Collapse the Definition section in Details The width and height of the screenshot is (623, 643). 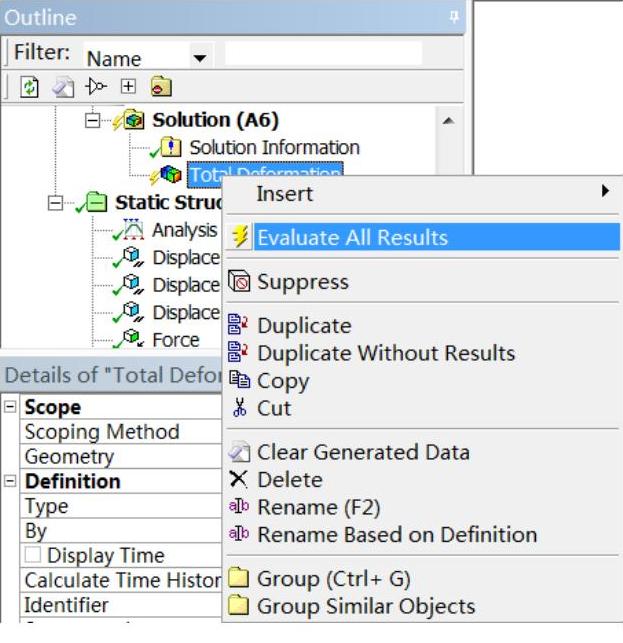point(11,482)
